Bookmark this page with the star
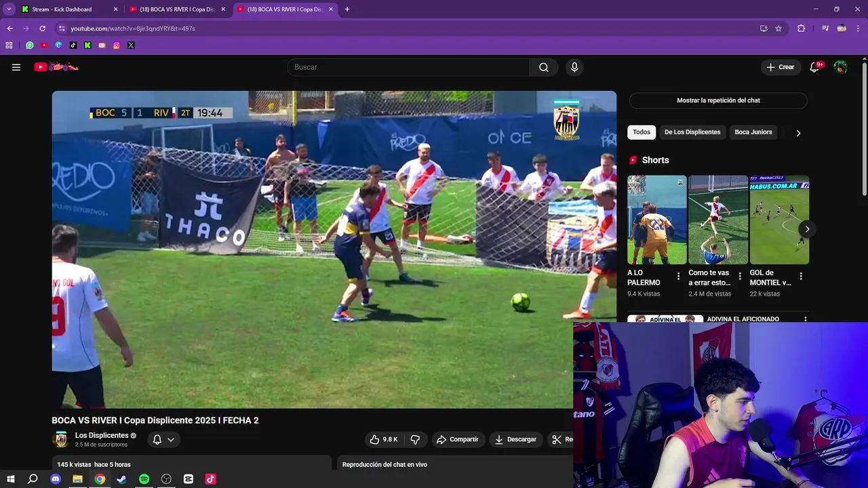This screenshot has height=488, width=868. pyautogui.click(x=778, y=28)
